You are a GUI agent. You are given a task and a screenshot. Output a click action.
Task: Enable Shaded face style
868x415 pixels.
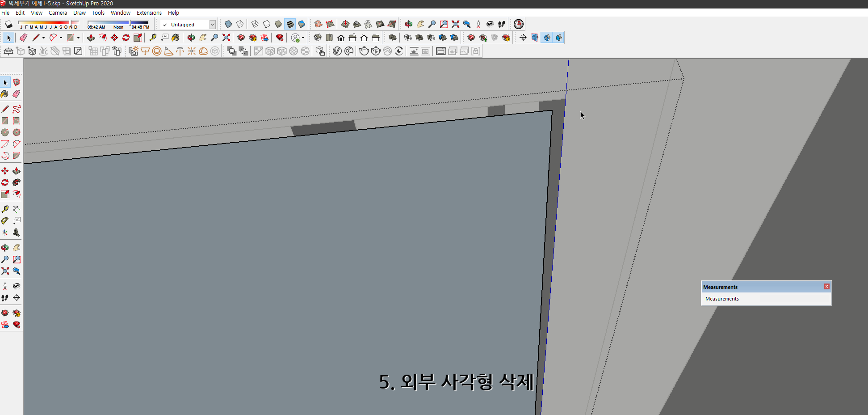278,24
